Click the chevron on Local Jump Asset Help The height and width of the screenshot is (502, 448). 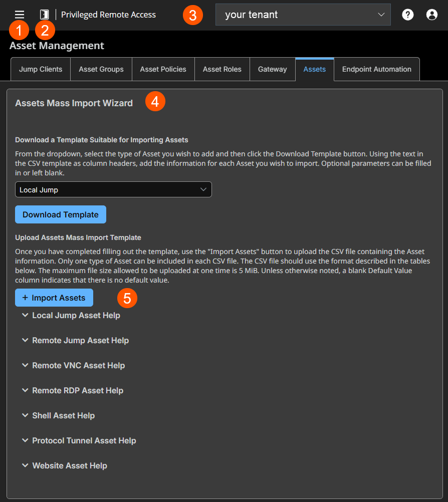pyautogui.click(x=25, y=315)
